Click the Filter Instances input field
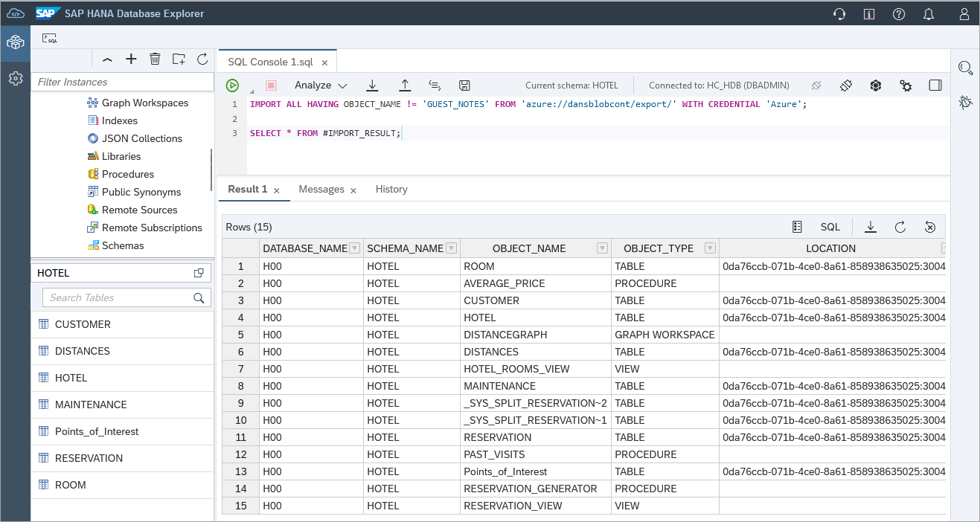Screen dimensions: 980x522 point(121,82)
